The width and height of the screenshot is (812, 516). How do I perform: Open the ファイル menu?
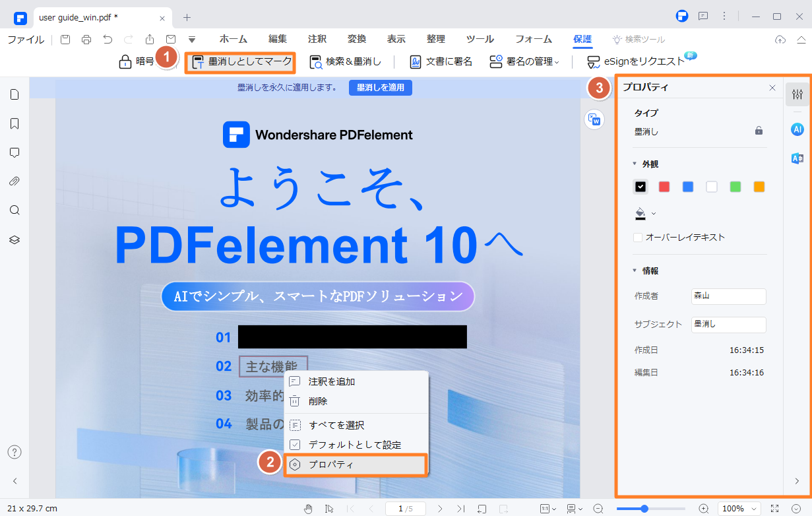point(26,40)
